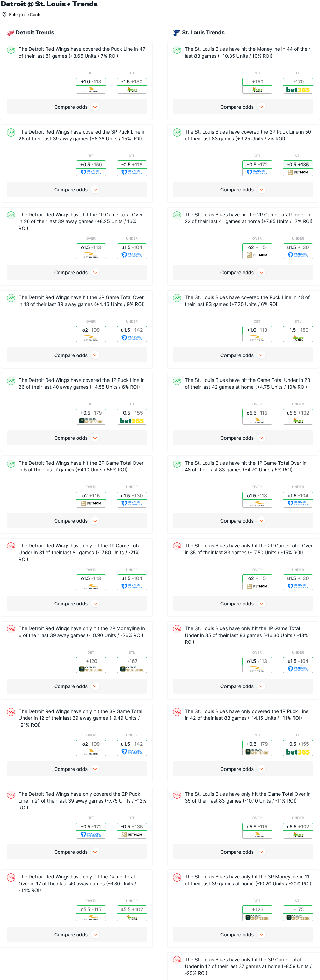
Task: Click the red trend-down icon for Detroit 2P Moneyline trend
Action: click(x=11, y=629)
